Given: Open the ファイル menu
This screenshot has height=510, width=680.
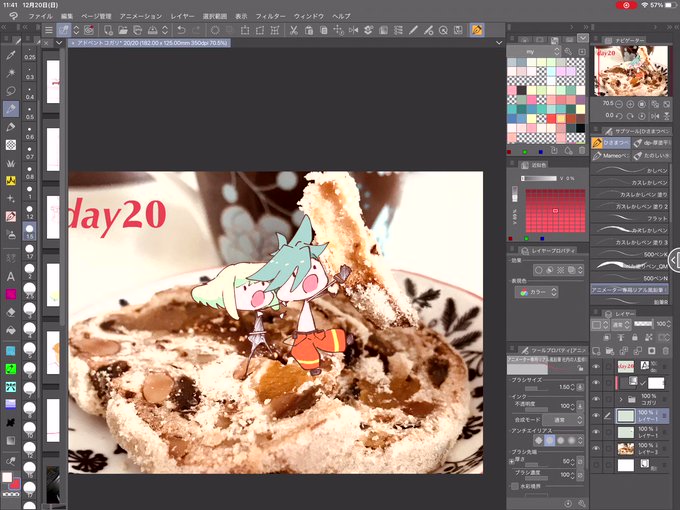Looking at the screenshot, I should pyautogui.click(x=40, y=16).
